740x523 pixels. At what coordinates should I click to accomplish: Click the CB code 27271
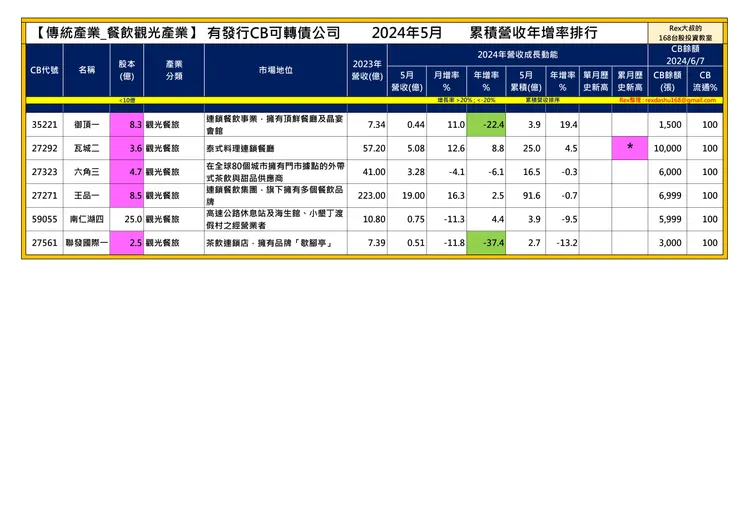click(44, 195)
